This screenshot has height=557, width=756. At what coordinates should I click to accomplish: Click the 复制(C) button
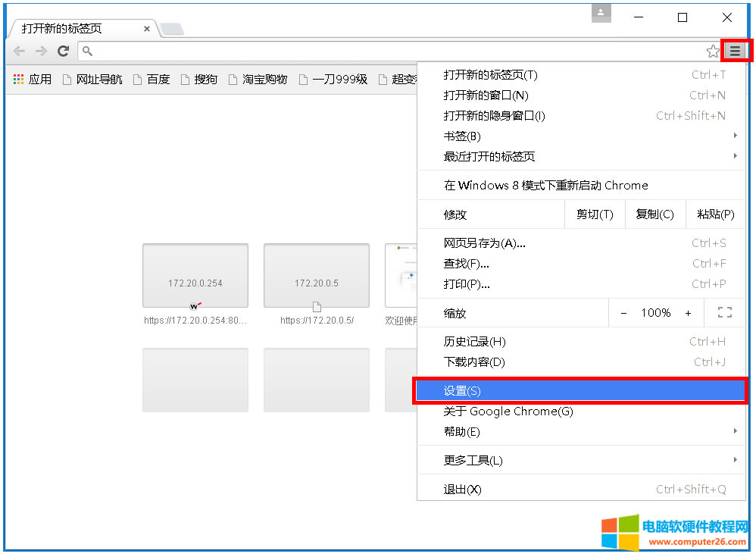(654, 214)
